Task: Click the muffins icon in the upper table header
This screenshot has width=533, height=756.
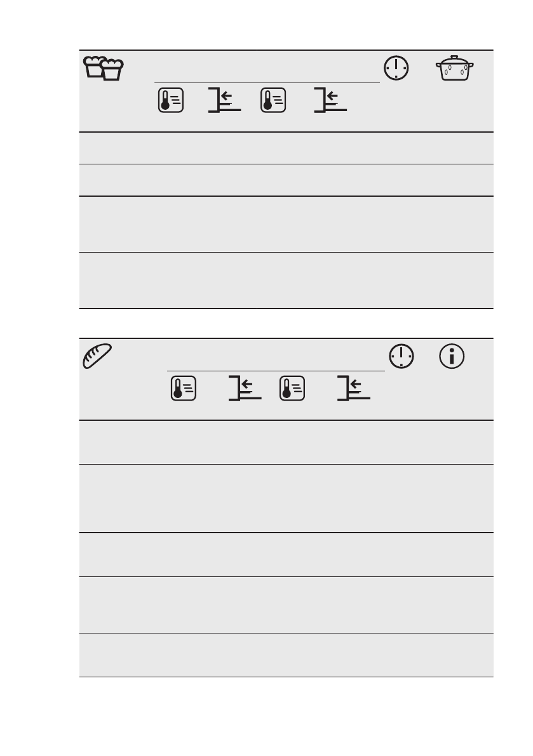Action: (103, 68)
